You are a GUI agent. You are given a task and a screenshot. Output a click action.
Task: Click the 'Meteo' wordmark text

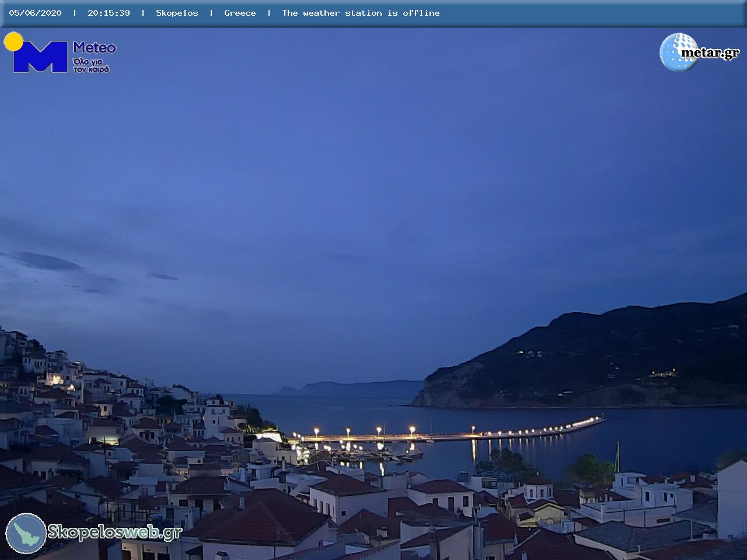(x=95, y=47)
